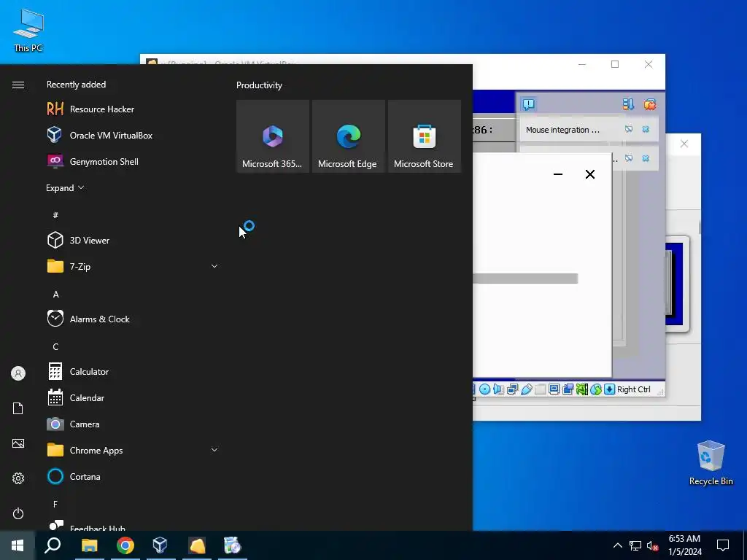Click VirtualBox recording status icon
Viewport: 747px width, 560px height.
coord(568,389)
